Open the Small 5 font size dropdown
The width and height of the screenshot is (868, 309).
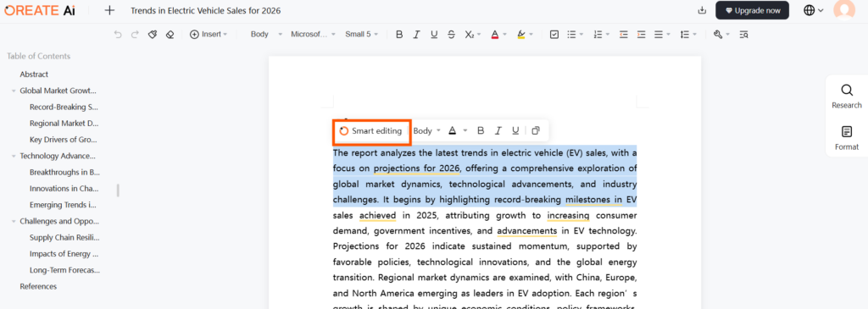pyautogui.click(x=361, y=34)
